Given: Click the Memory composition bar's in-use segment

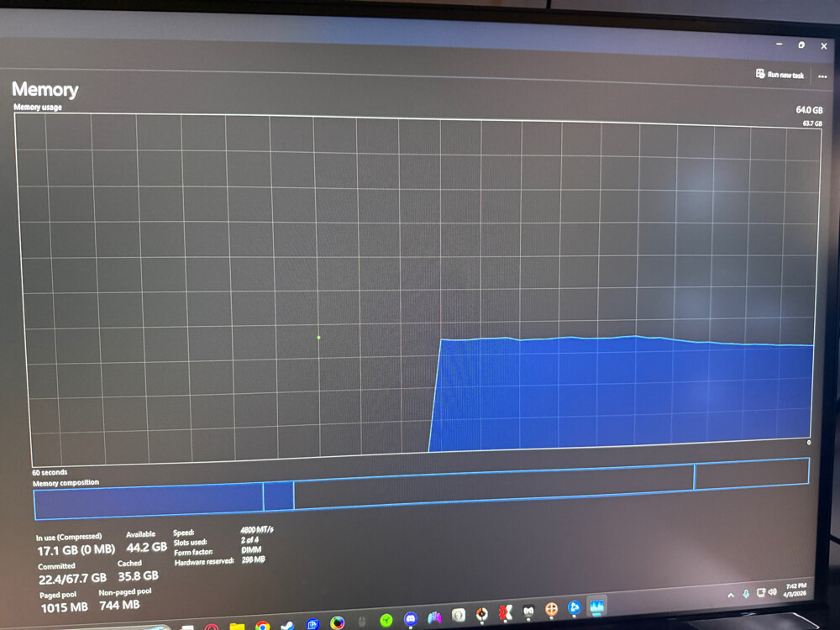Looking at the screenshot, I should (x=149, y=501).
